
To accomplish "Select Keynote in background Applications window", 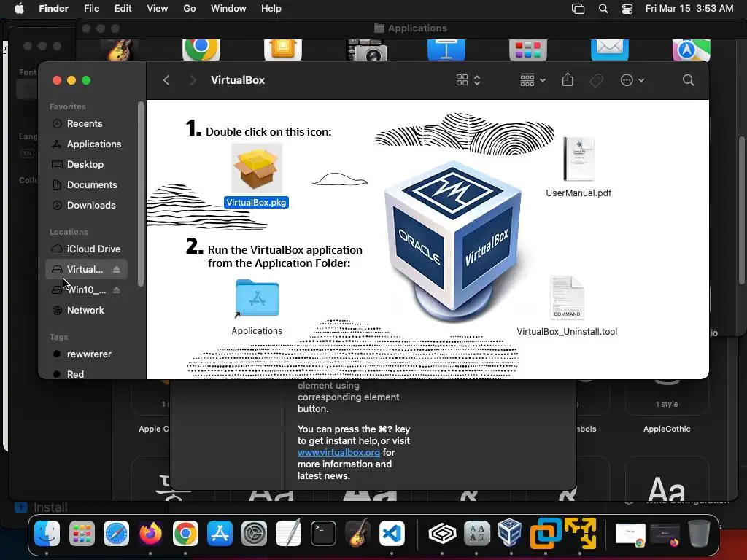I will pyautogui.click(x=446, y=50).
